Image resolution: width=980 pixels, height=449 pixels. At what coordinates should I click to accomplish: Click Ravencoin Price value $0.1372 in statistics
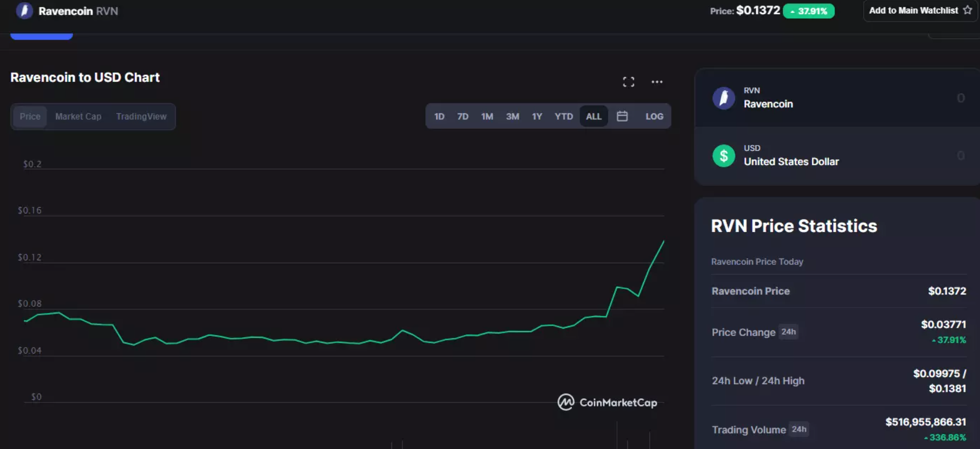(947, 291)
